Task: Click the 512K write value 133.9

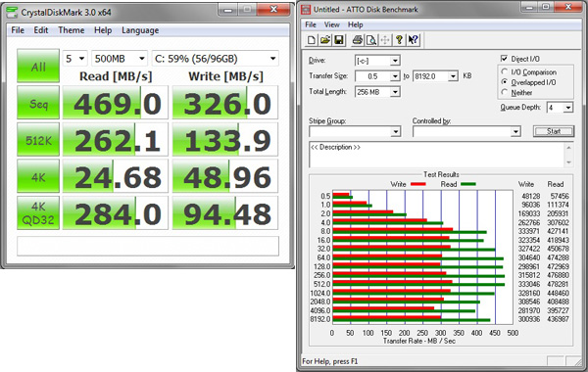Action: click(x=225, y=139)
